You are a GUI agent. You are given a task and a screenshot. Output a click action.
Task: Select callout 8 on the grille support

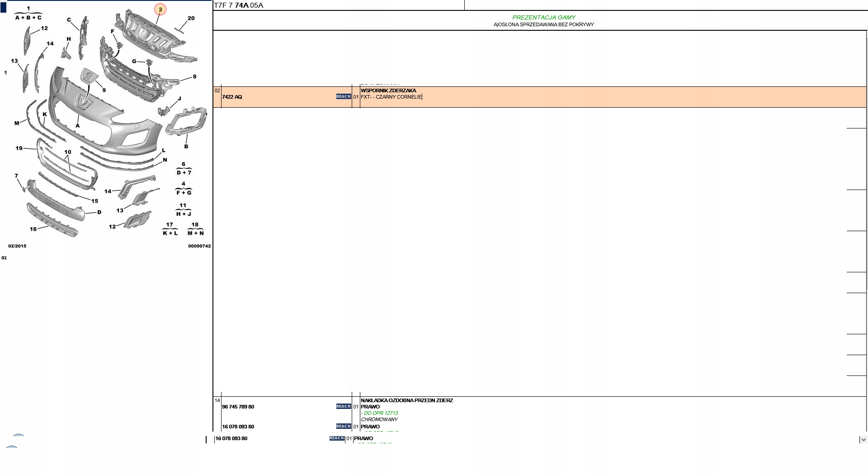(x=195, y=76)
